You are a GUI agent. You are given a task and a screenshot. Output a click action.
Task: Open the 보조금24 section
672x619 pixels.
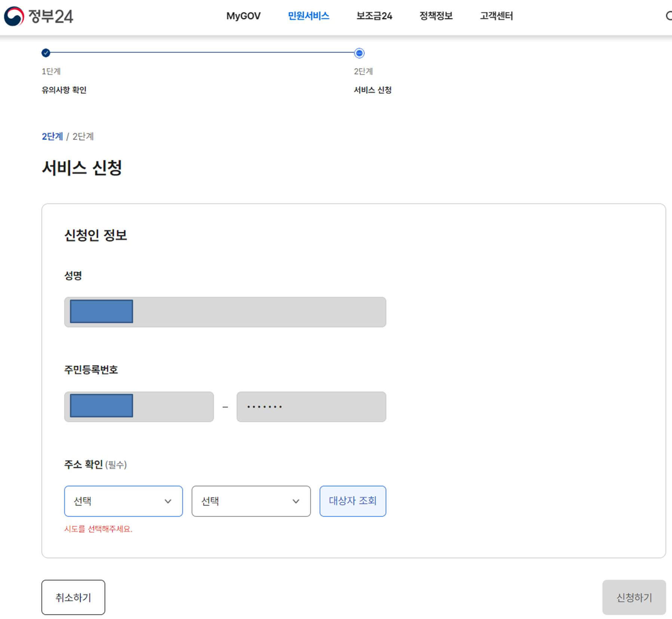[374, 16]
